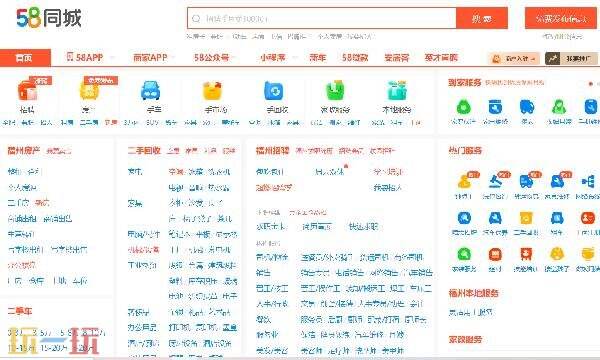Open the blue car 二手车 icon
Viewport: 600px width, 360px height.
coord(150,91)
